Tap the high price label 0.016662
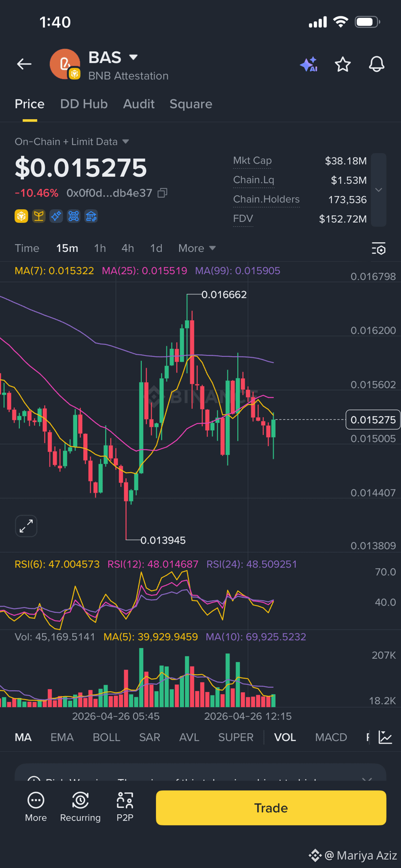 [x=224, y=294]
